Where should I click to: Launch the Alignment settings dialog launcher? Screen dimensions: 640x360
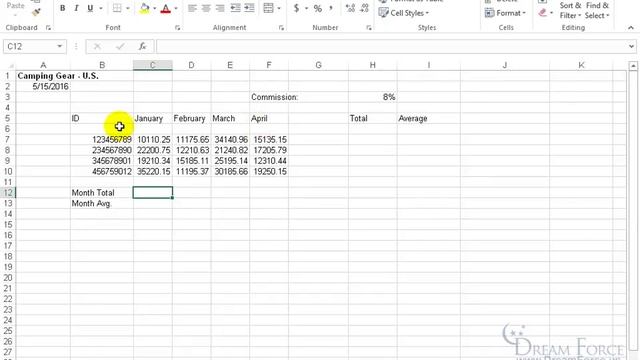click(x=281, y=28)
